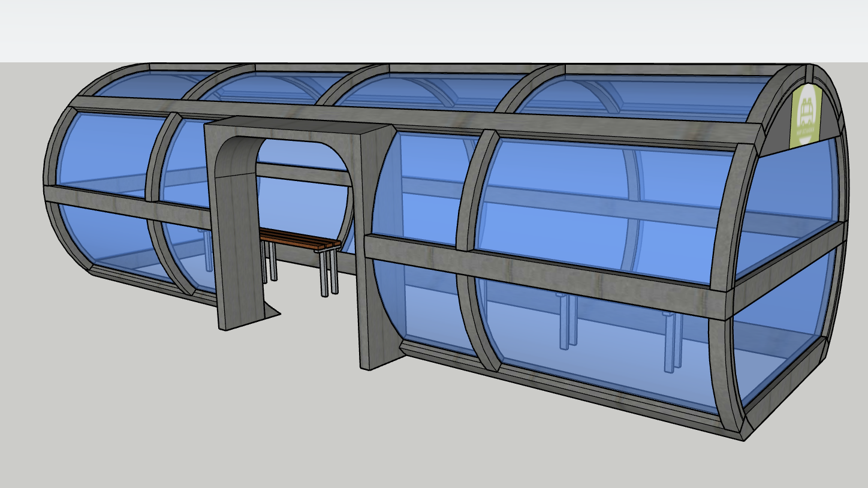Click the upper-right front glass panel
868x488 pixels.
coord(605,207)
